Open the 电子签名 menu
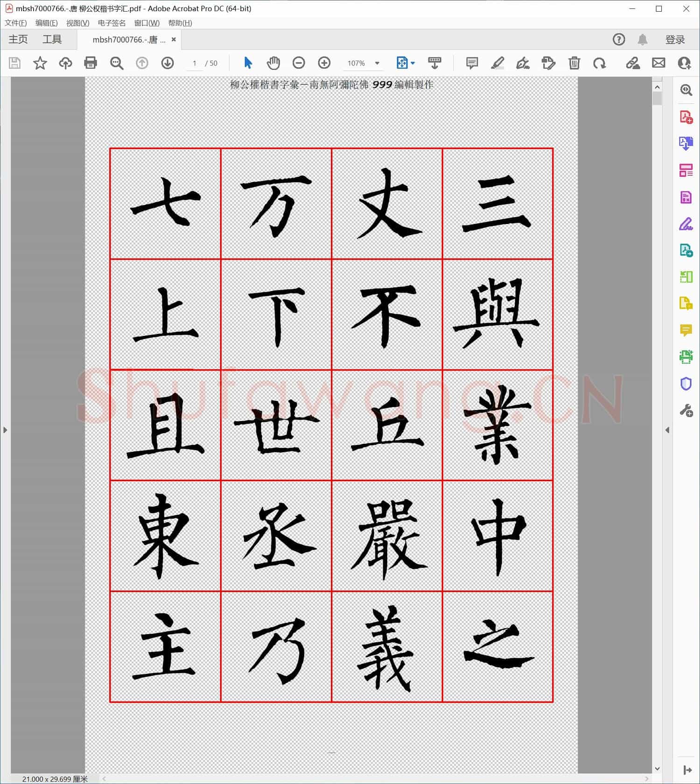700x784 pixels. coord(112,23)
